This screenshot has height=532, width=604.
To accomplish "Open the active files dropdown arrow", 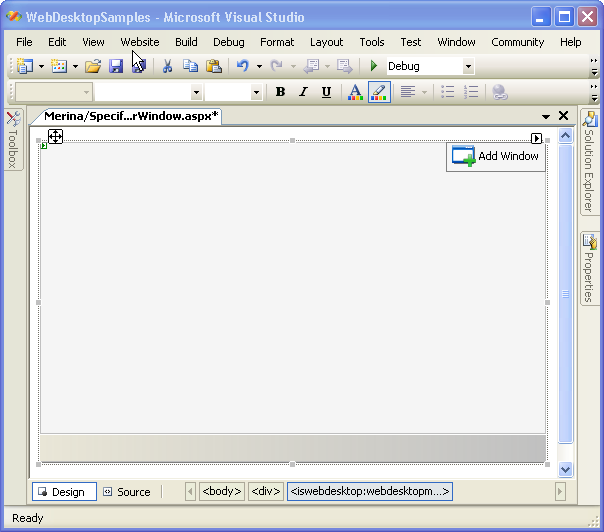I will pyautogui.click(x=546, y=116).
